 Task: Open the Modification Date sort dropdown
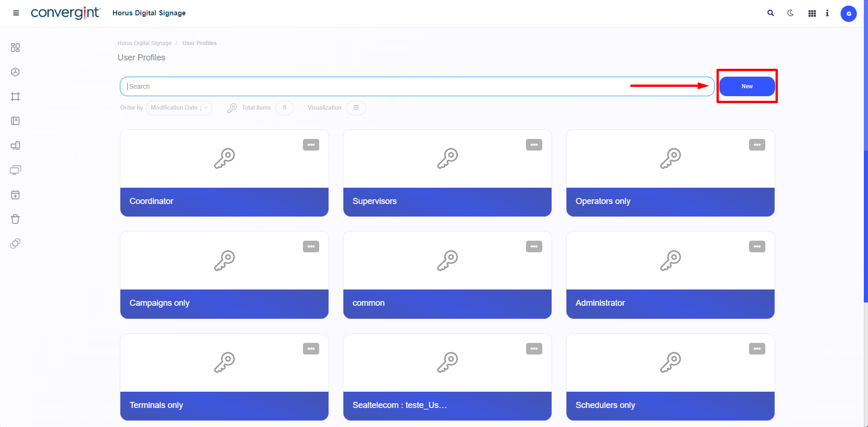[178, 107]
